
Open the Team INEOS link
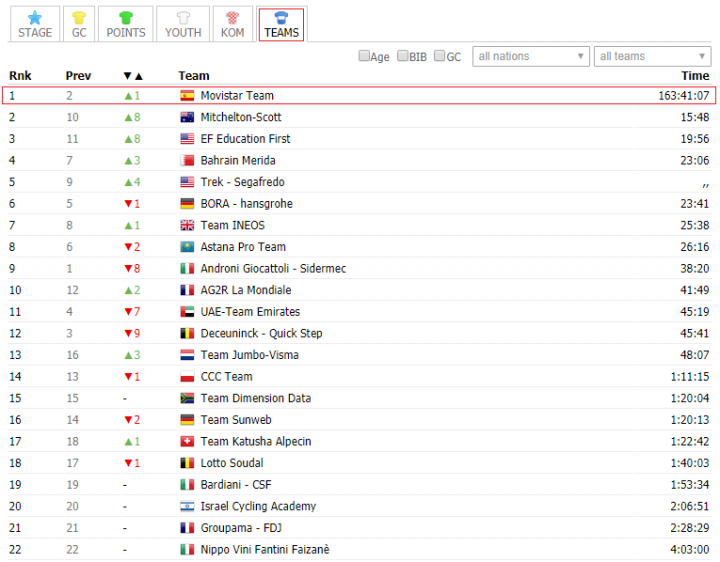233,225
